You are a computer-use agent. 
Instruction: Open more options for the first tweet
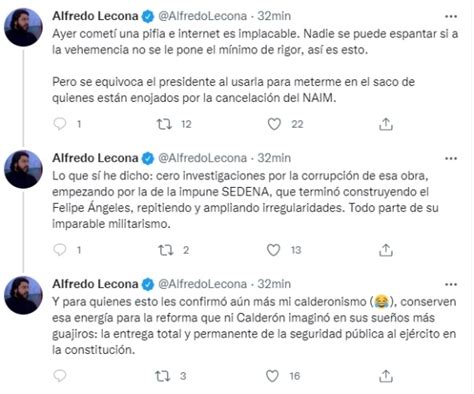click(451, 16)
